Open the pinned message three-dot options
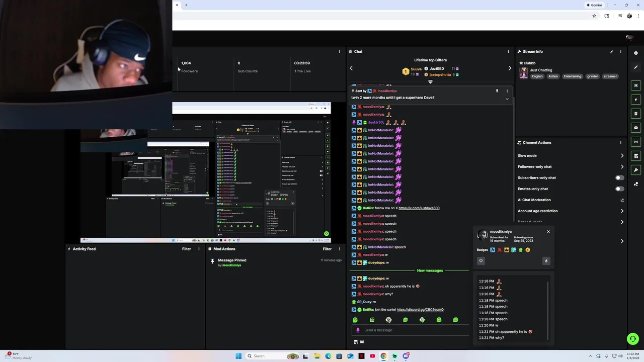 [507, 91]
